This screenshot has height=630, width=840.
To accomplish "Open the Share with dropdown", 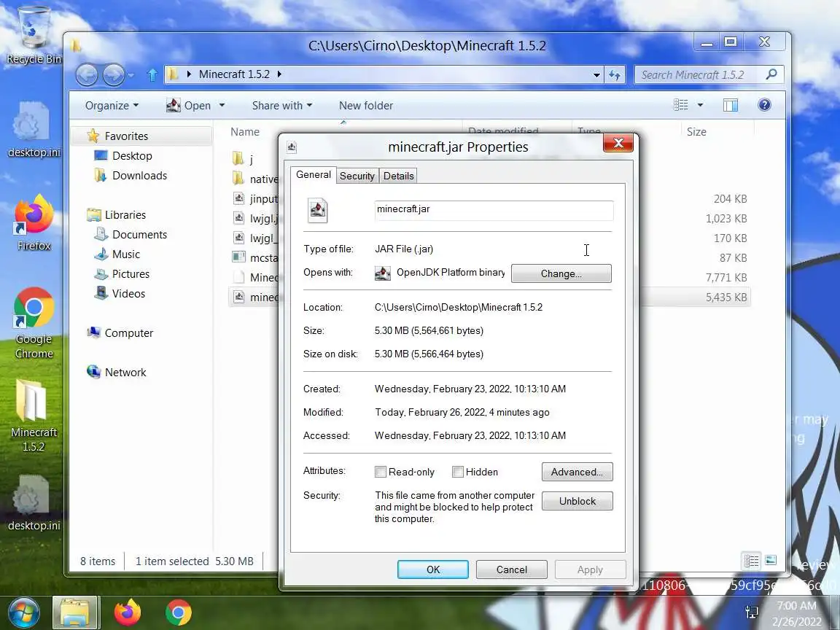I will tap(281, 106).
